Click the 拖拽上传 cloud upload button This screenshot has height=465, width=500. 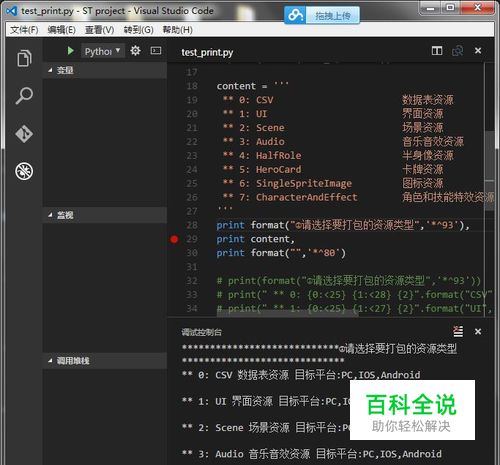click(322, 15)
